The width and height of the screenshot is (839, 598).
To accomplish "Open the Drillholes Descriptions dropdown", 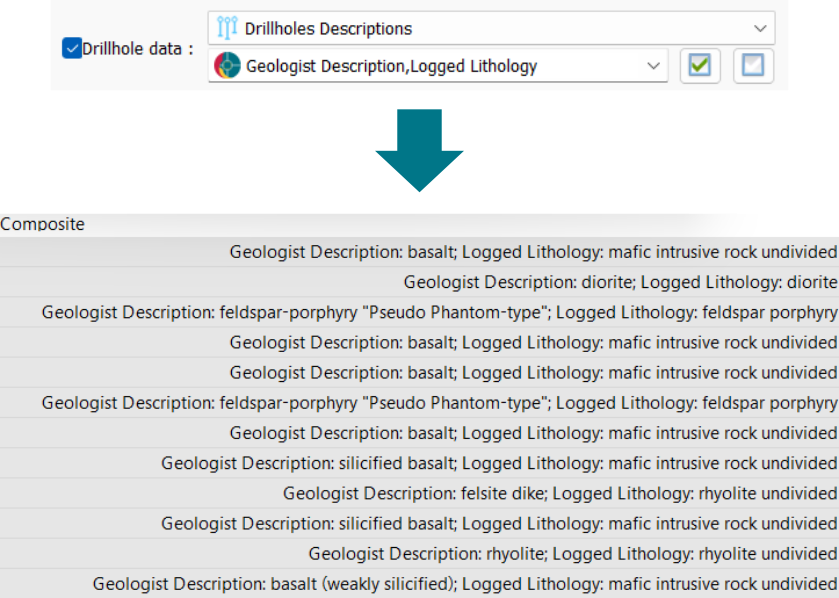I will (490, 29).
